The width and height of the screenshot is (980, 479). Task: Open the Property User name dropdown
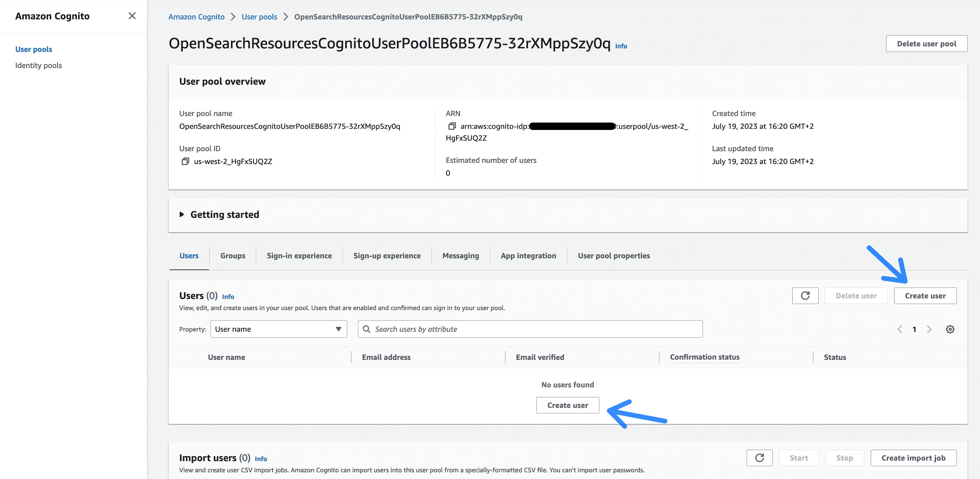(279, 329)
